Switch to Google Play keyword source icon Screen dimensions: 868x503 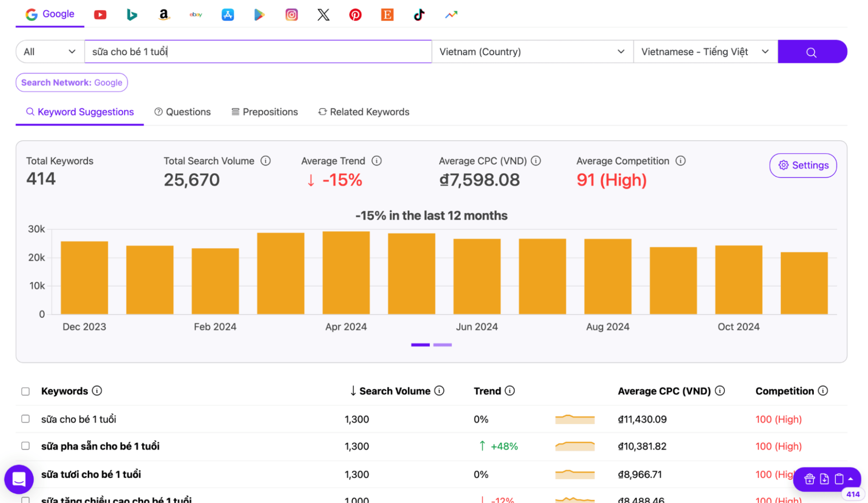pos(259,15)
